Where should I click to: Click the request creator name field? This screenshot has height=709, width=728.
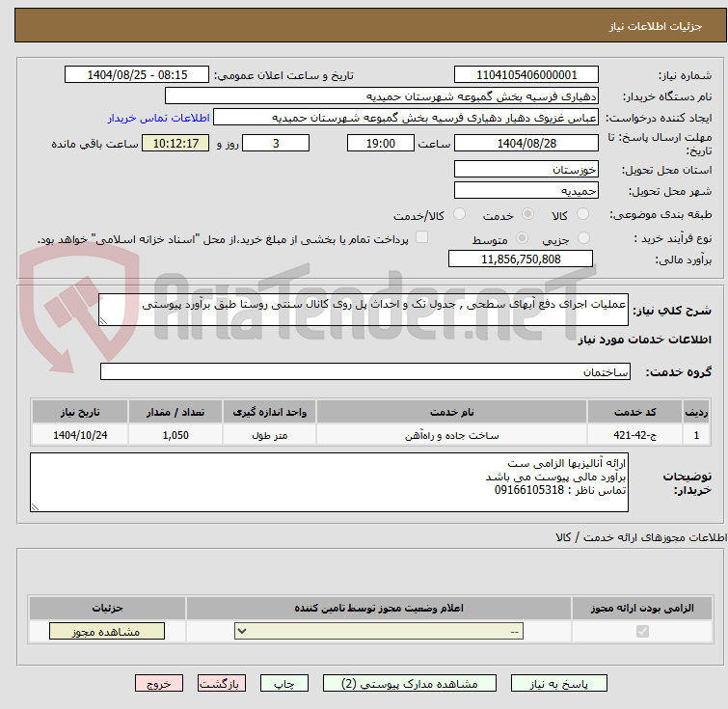pos(406,118)
